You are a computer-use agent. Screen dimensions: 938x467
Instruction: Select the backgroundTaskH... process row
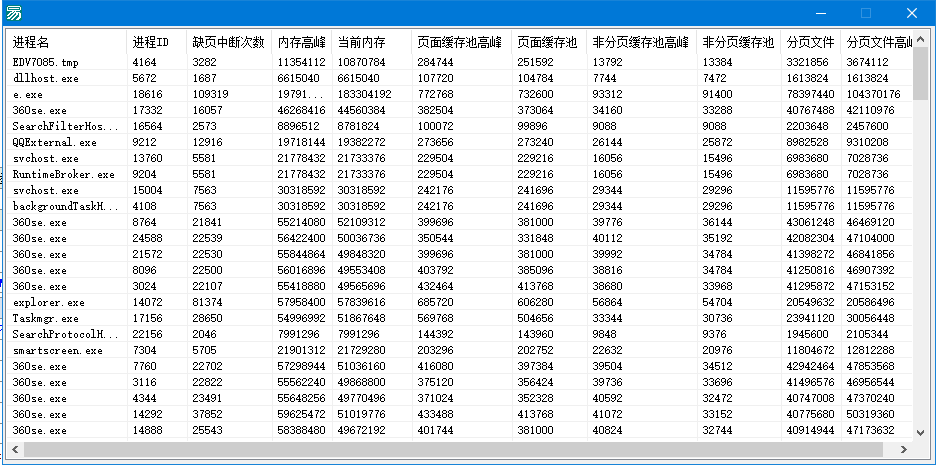(459, 206)
